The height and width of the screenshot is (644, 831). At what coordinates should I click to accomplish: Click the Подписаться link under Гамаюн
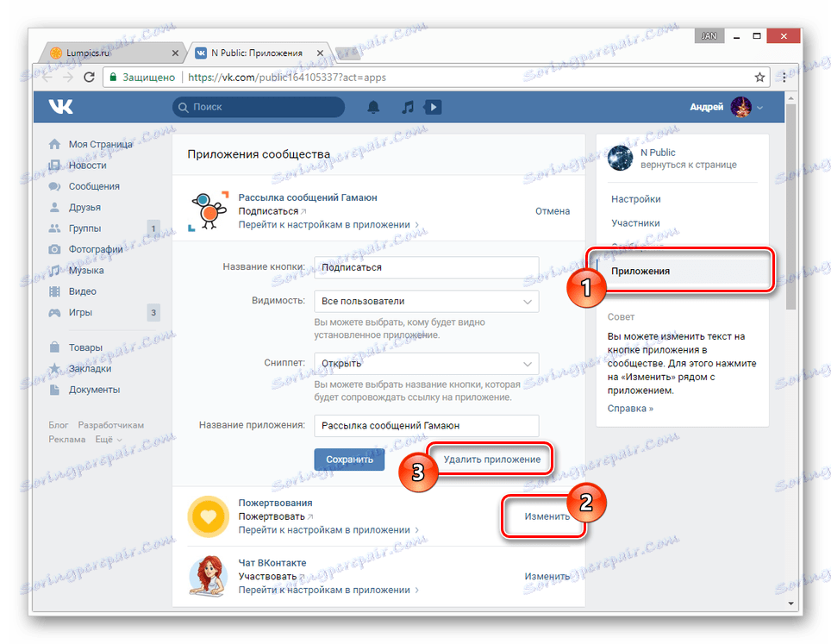(272, 211)
